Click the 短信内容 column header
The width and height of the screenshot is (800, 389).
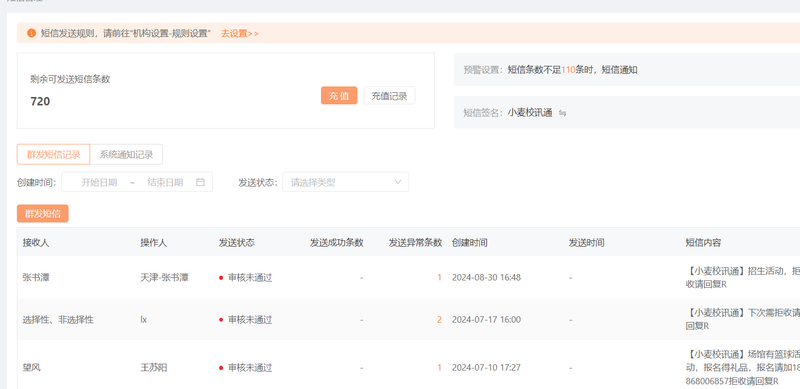click(x=704, y=243)
